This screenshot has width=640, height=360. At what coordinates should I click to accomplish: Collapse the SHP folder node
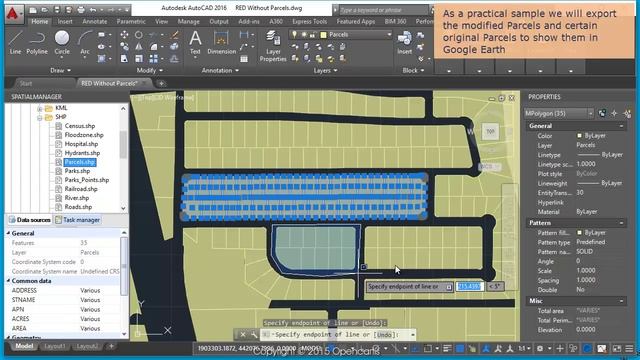40,118
